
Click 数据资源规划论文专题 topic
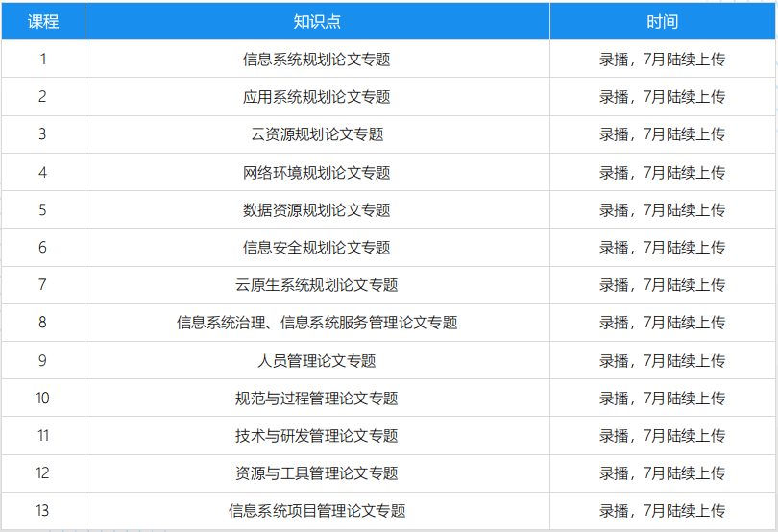pyautogui.click(x=317, y=210)
